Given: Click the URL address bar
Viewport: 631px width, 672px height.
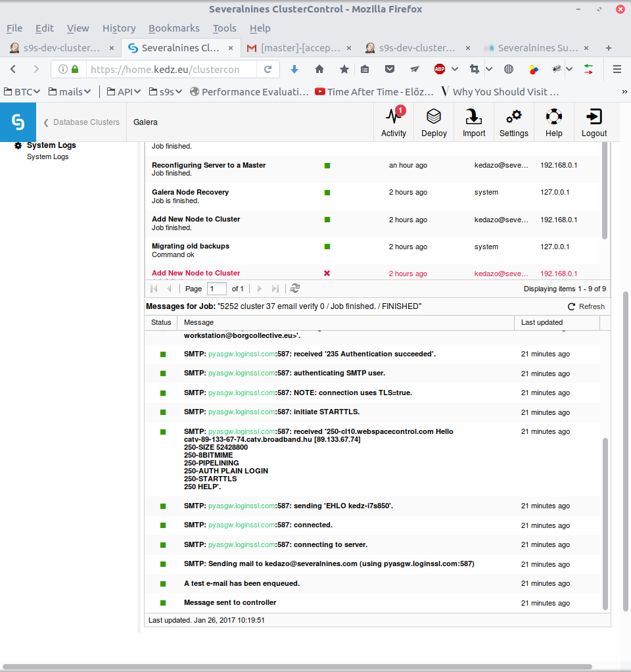Looking at the screenshot, I should (172, 69).
